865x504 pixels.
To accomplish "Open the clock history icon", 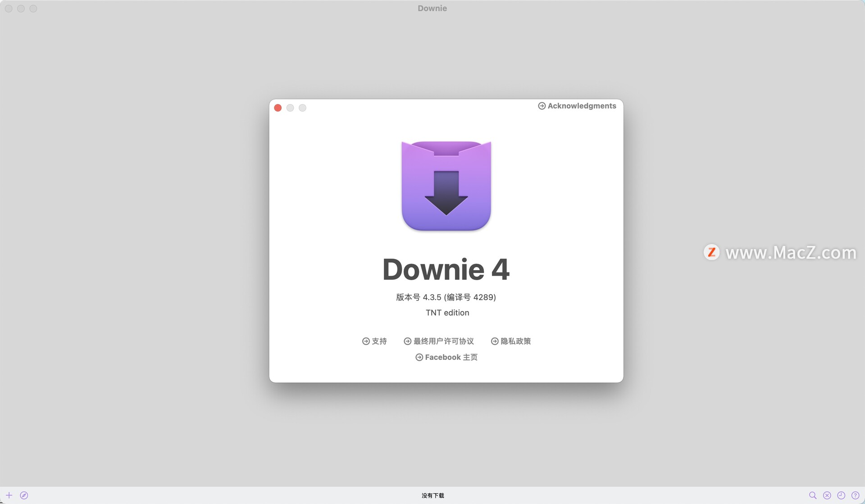I will tap(841, 495).
